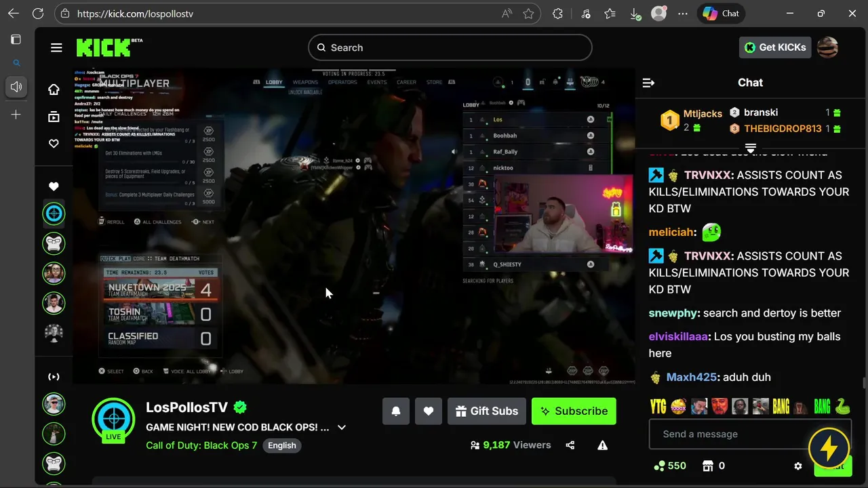Viewport: 868px width, 488px height.
Task: Open Copilot Chat button
Action: click(x=721, y=14)
